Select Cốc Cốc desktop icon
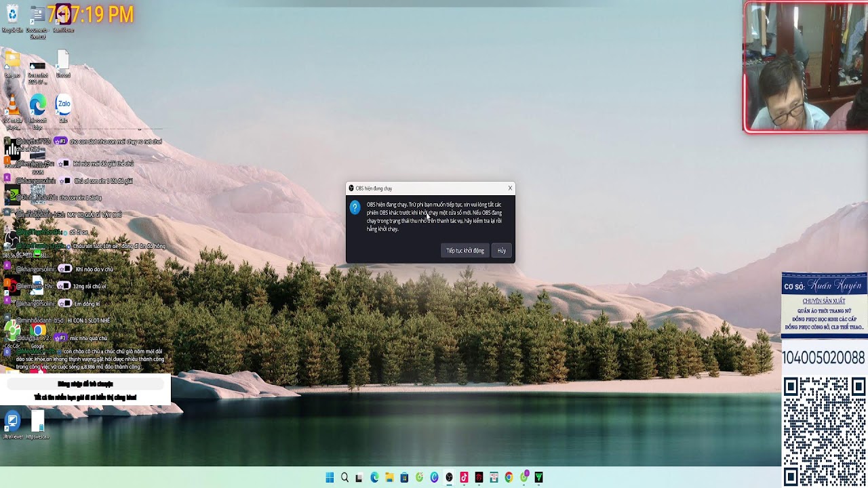868x488 pixels. (x=12, y=335)
